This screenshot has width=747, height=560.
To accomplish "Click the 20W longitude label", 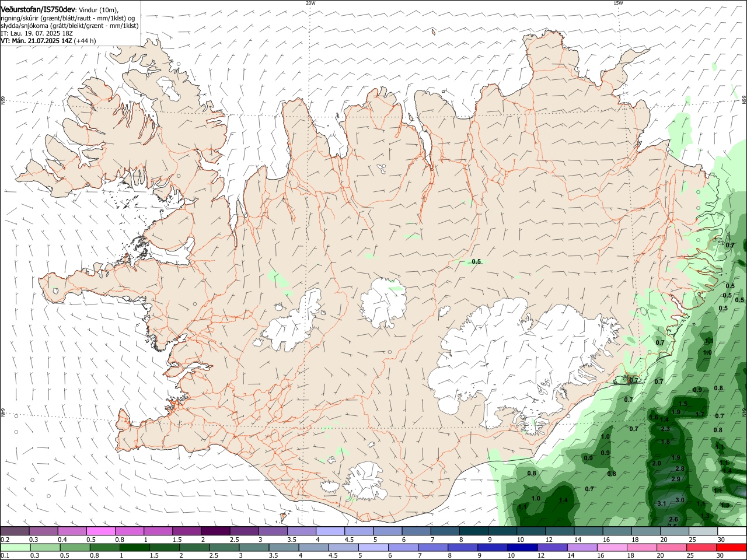I will click(310, 3).
